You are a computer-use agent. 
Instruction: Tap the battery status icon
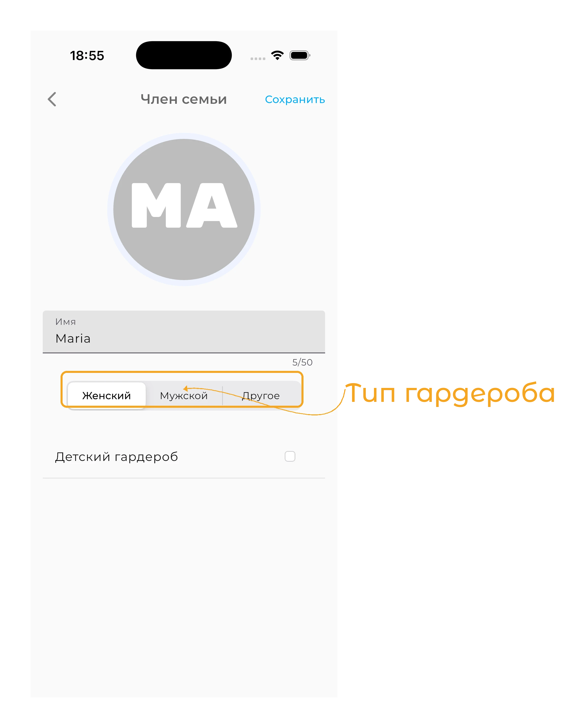300,55
